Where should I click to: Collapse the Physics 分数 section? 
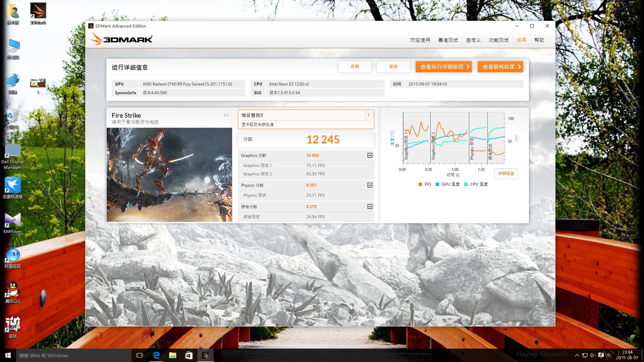[x=370, y=185]
